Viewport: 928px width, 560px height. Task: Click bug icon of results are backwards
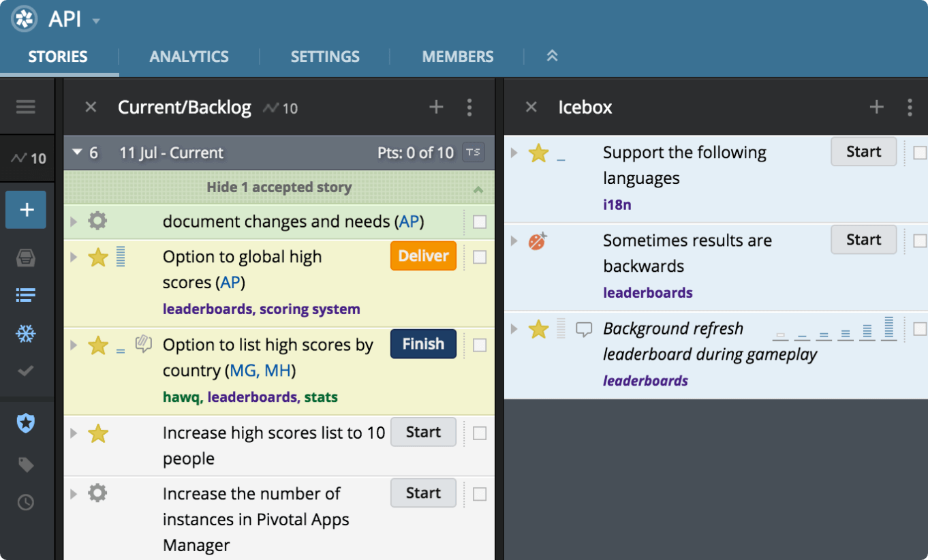[x=538, y=240]
